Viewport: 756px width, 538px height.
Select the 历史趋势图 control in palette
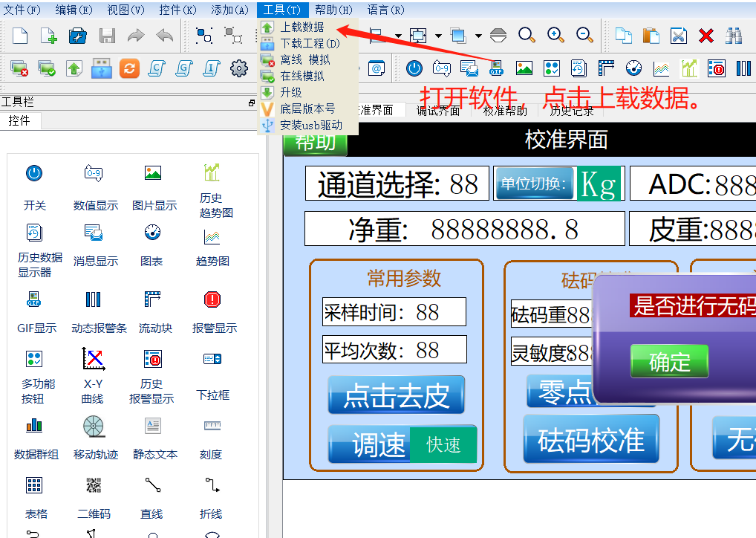(x=215, y=191)
